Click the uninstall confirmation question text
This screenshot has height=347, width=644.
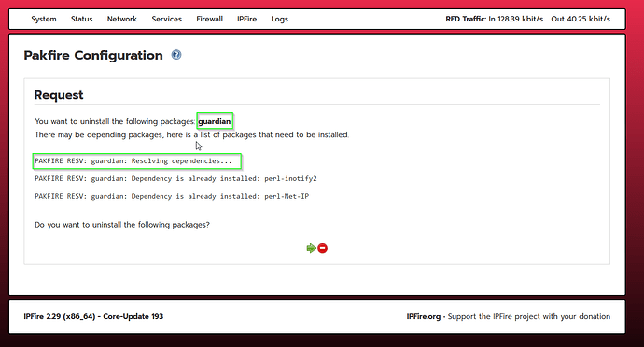tap(122, 225)
